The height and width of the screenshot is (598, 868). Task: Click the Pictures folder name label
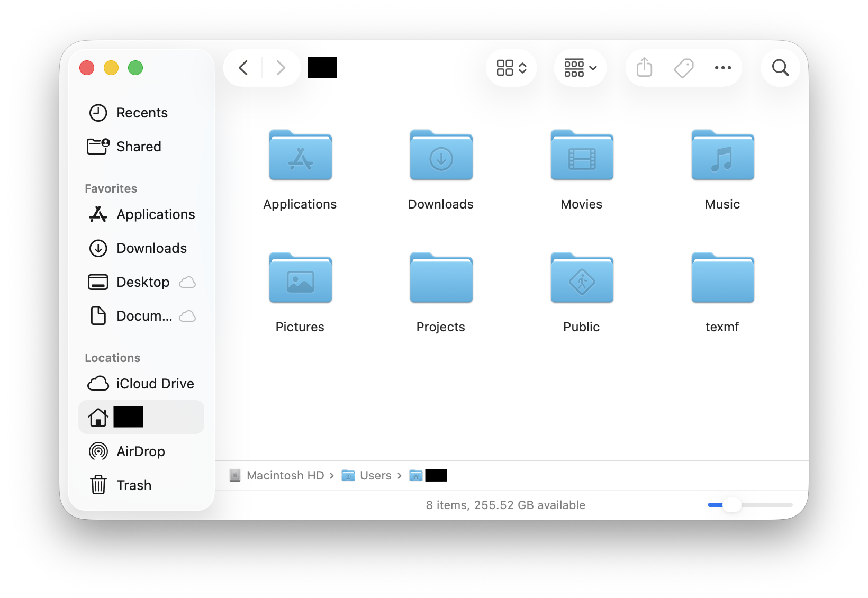(300, 327)
